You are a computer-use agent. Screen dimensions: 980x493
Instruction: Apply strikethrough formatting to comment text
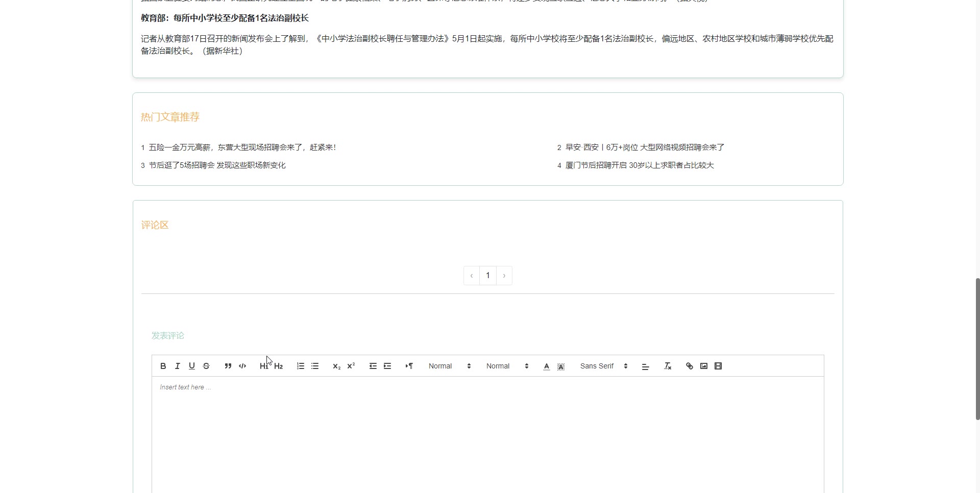pos(206,366)
